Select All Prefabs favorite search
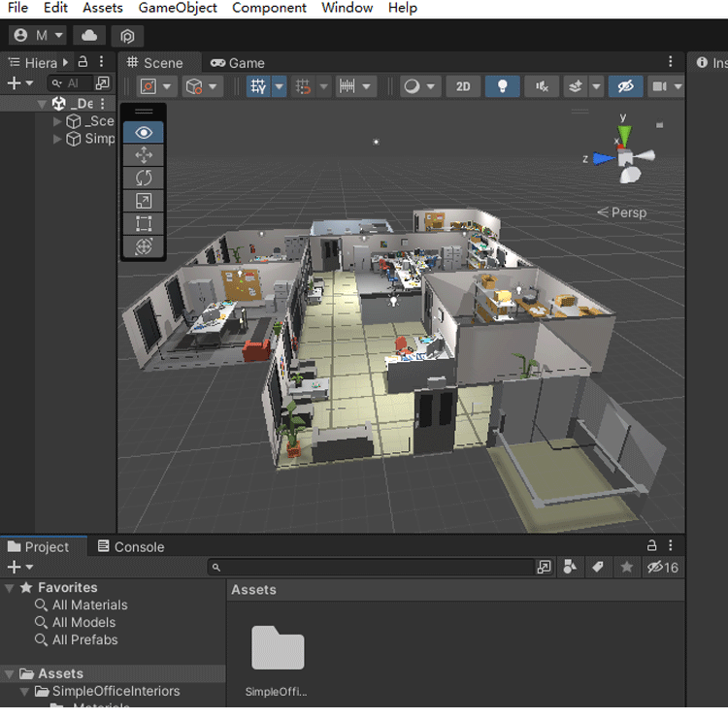 click(x=84, y=640)
